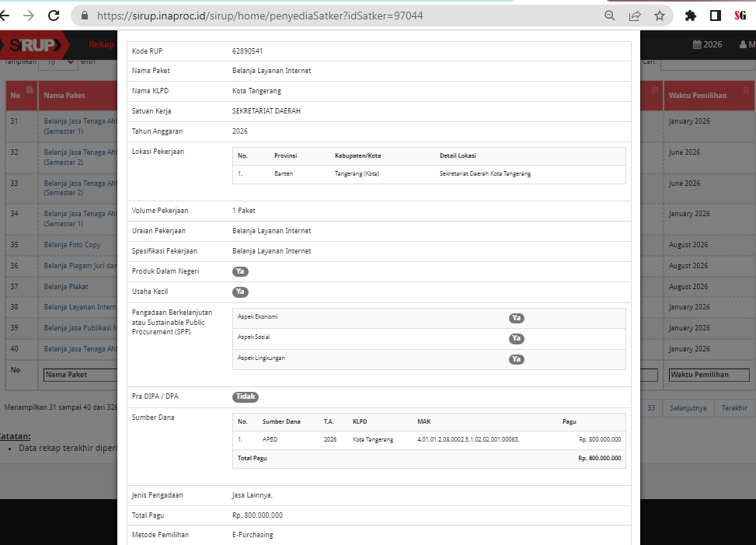Expand the entries-per-page dropdown showing 10
The width and height of the screenshot is (756, 545).
point(57,61)
